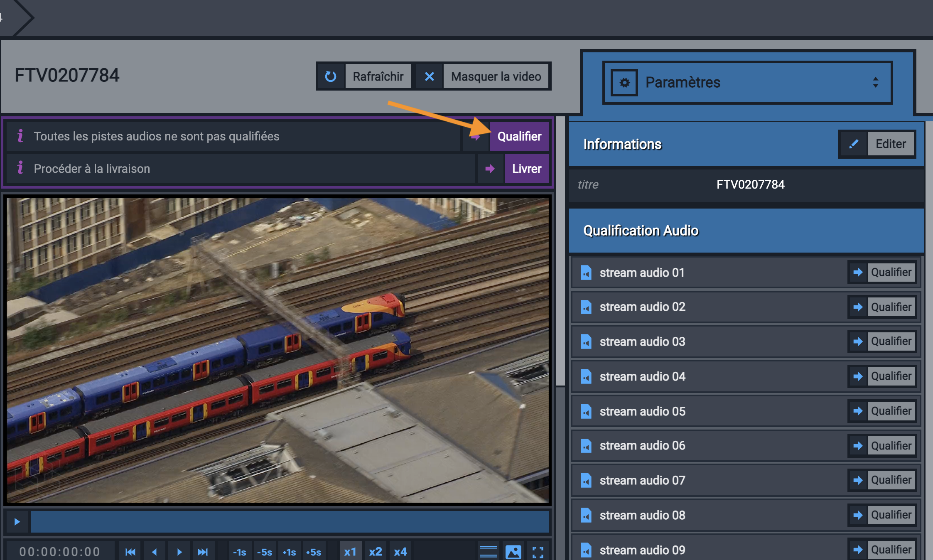Image resolution: width=933 pixels, height=560 pixels.
Task: Click the stream audio 03 file icon
Action: pyautogui.click(x=586, y=341)
